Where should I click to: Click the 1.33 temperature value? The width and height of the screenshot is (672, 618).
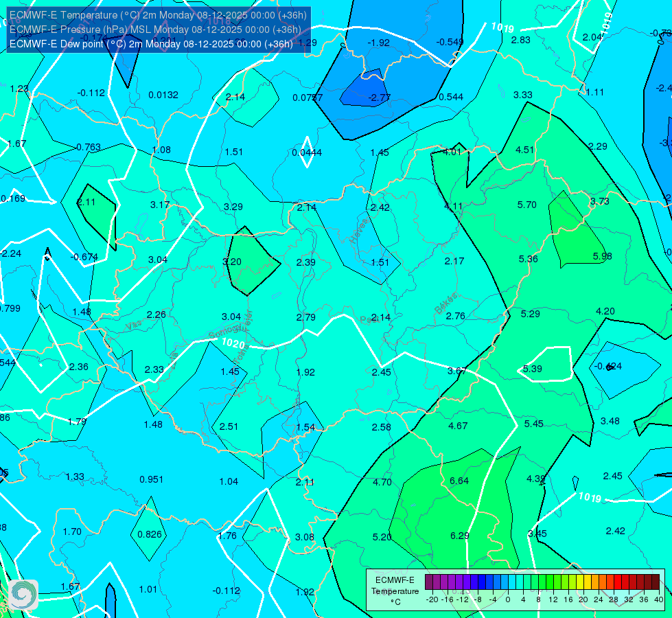75,477
